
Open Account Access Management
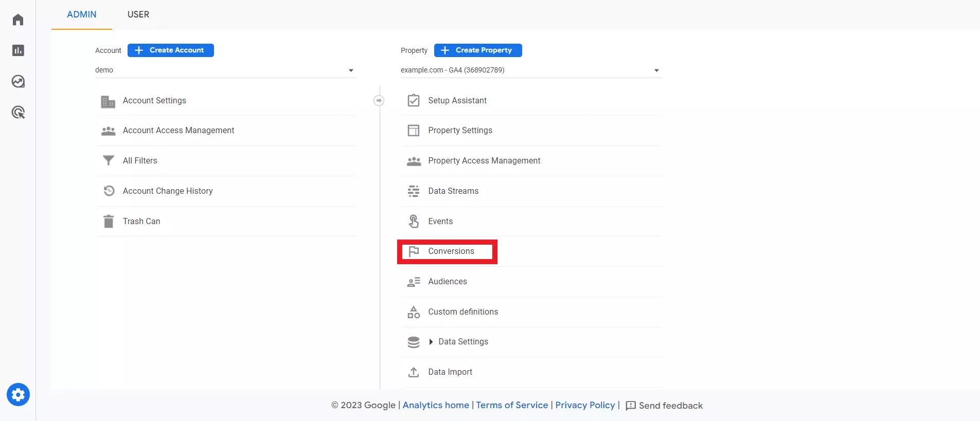179,131
